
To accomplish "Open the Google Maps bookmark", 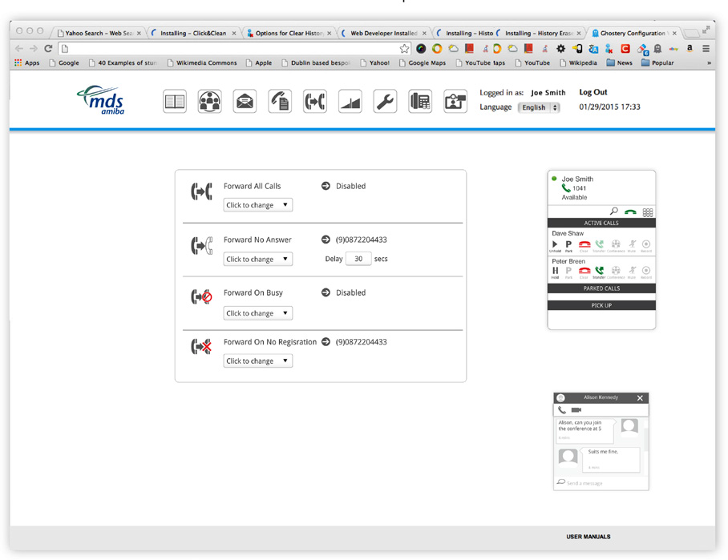I will 423,62.
